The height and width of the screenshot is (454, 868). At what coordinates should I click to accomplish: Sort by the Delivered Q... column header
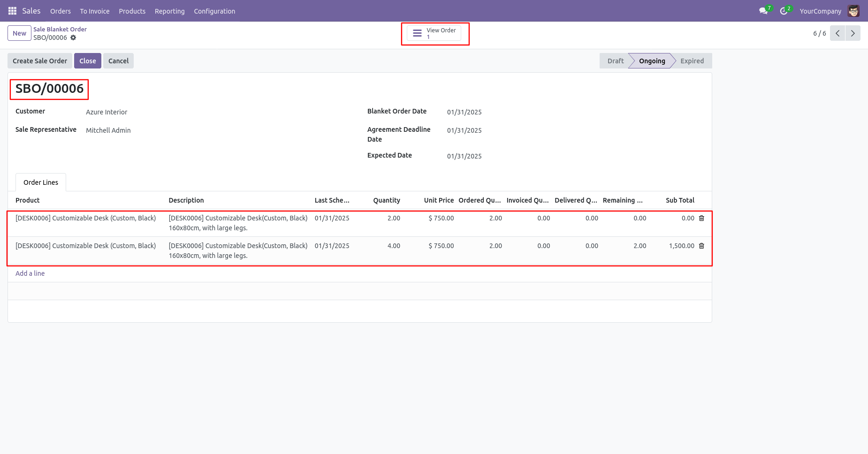tap(576, 200)
